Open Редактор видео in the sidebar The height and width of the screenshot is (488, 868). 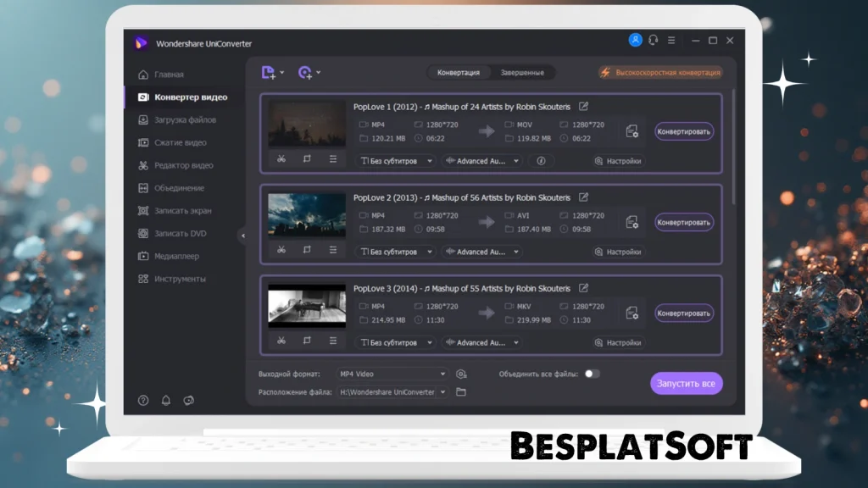coord(183,165)
